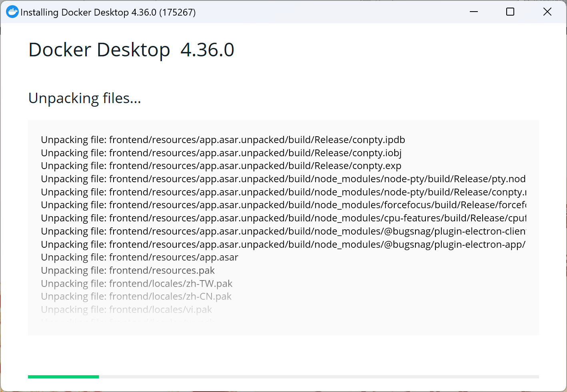Click the maximize window control
567x392 pixels.
(x=510, y=12)
